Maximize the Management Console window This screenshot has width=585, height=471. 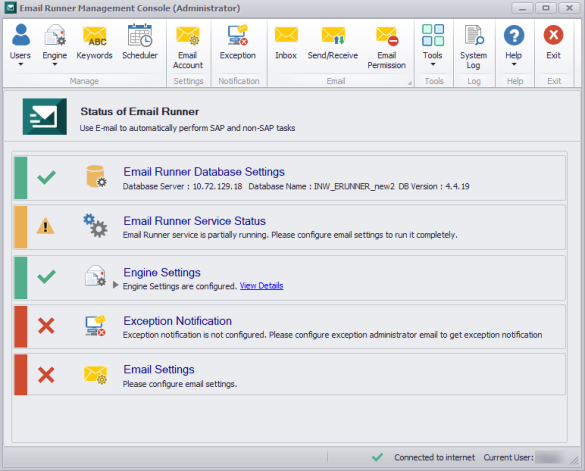(x=546, y=8)
